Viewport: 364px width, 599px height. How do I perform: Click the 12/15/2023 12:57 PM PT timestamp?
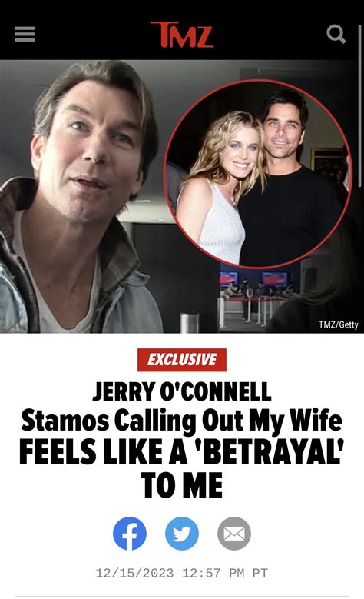(x=182, y=573)
